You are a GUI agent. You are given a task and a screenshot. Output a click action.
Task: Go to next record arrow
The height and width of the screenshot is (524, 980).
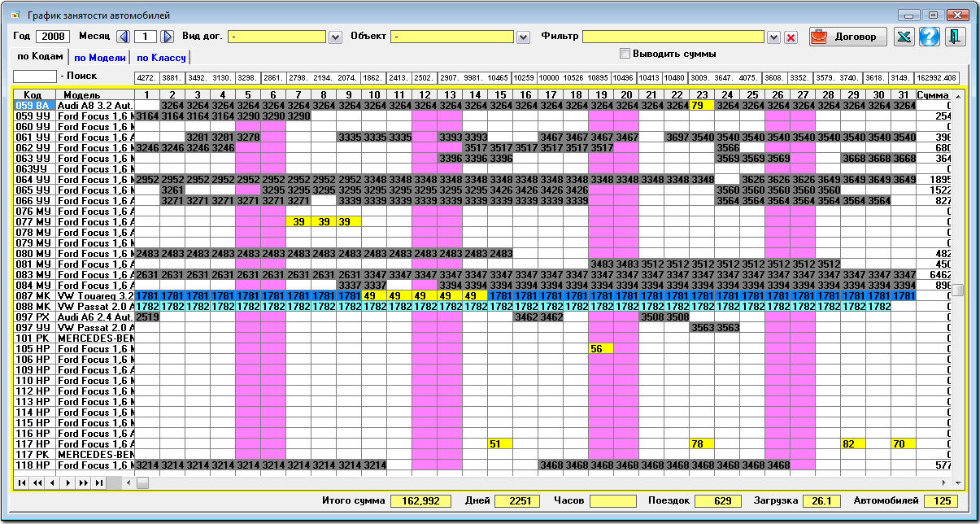[x=68, y=483]
